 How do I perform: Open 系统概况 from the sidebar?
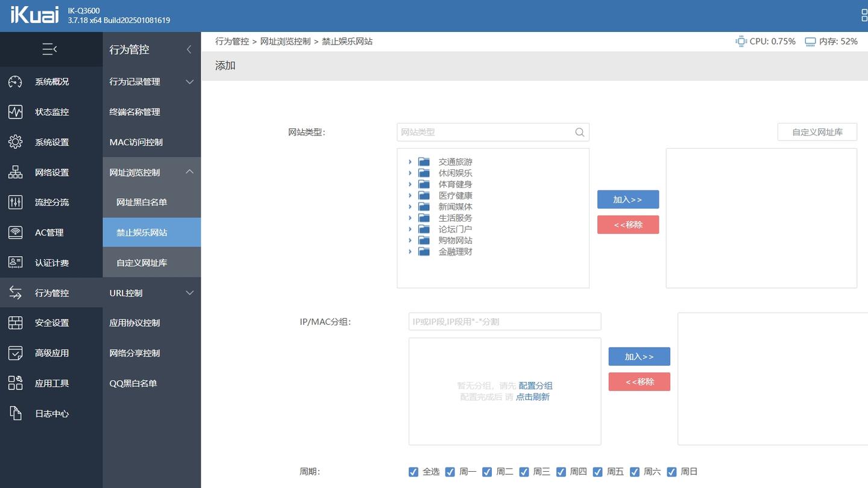point(51,81)
